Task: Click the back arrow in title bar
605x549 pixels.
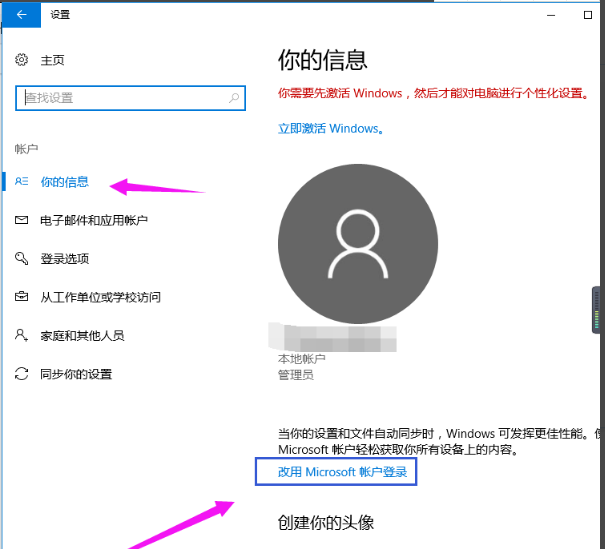Action: click(21, 15)
